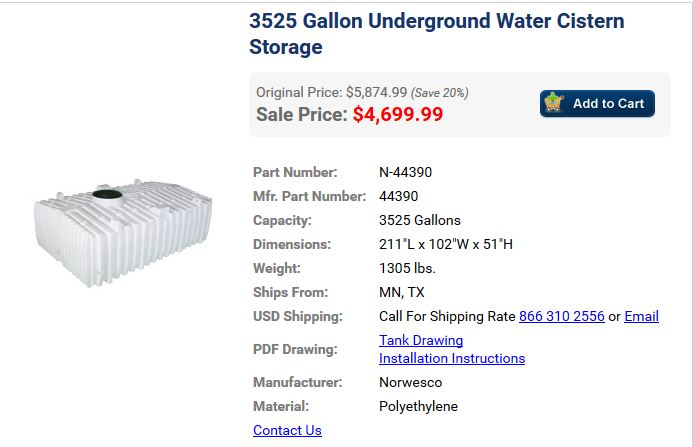Click the Save 20% text
693x447 pixels.
coord(440,93)
